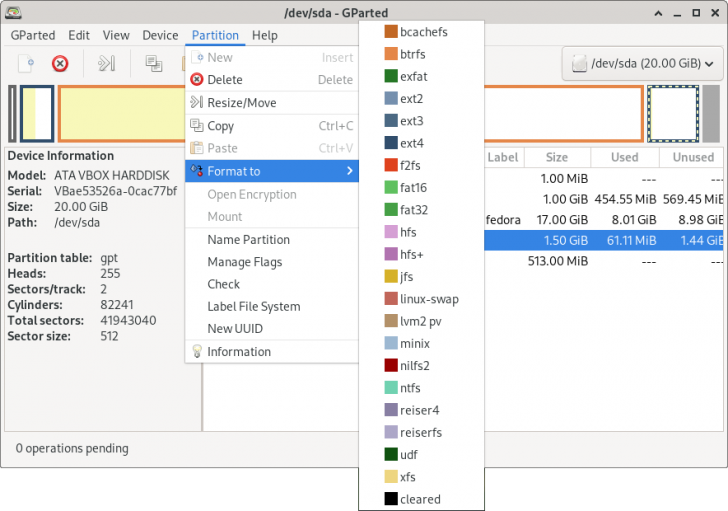
Task: Select the 1.00 MiB partition row
Action: tap(604, 179)
